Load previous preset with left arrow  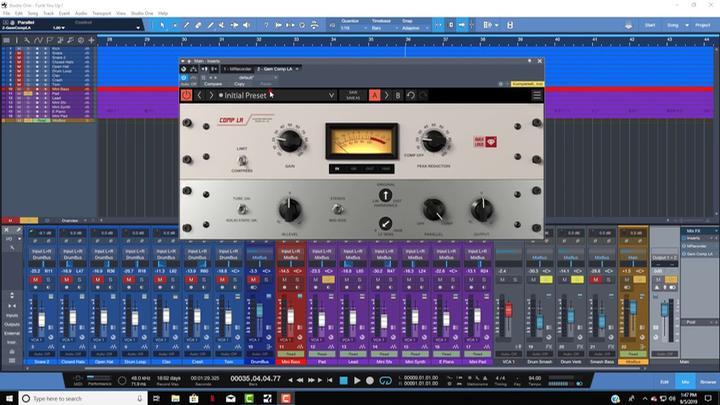point(199,96)
